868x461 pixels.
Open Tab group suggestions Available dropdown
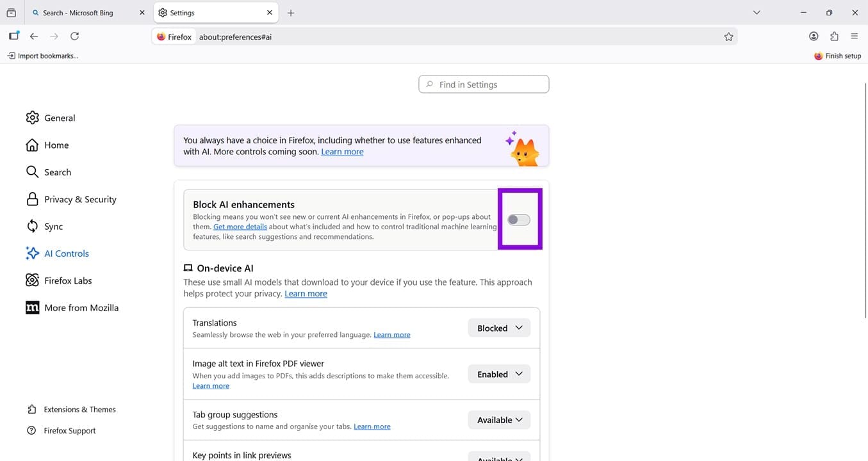[499, 420]
